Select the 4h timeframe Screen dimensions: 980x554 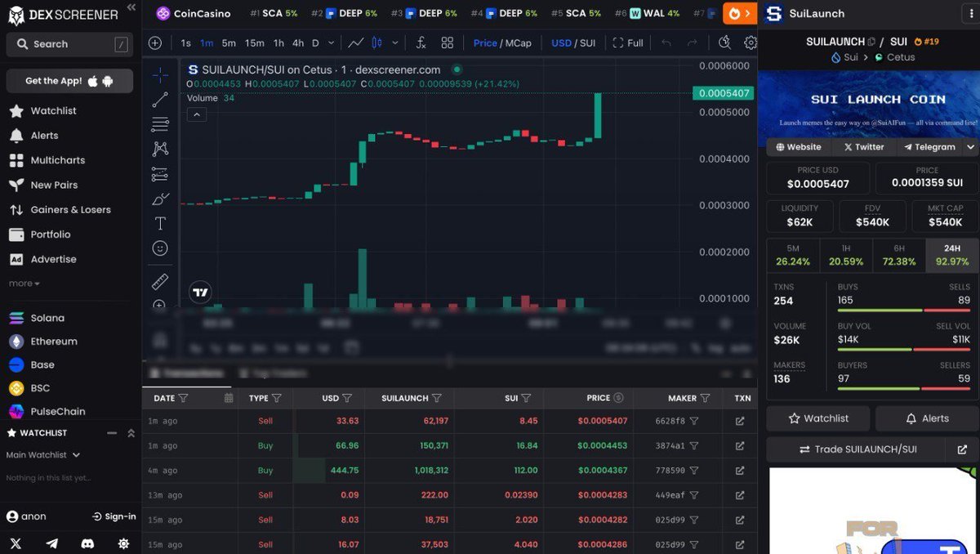(x=298, y=43)
